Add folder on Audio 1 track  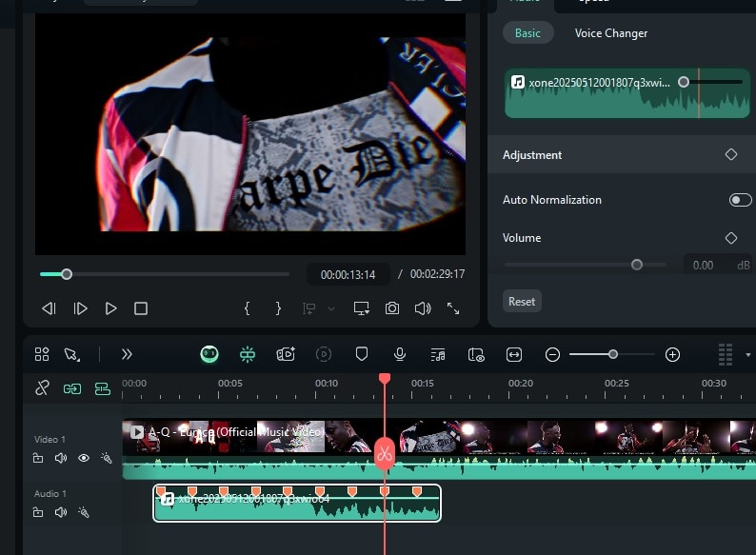coord(38,512)
